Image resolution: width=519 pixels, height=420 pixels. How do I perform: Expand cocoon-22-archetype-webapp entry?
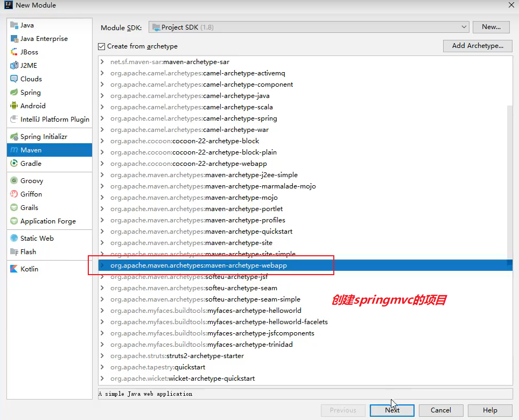[x=102, y=164]
